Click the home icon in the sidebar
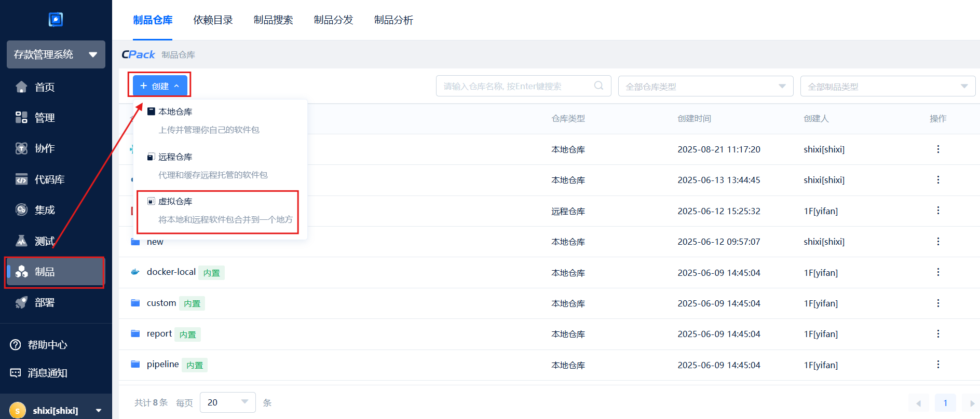This screenshot has width=980, height=419. (21, 87)
